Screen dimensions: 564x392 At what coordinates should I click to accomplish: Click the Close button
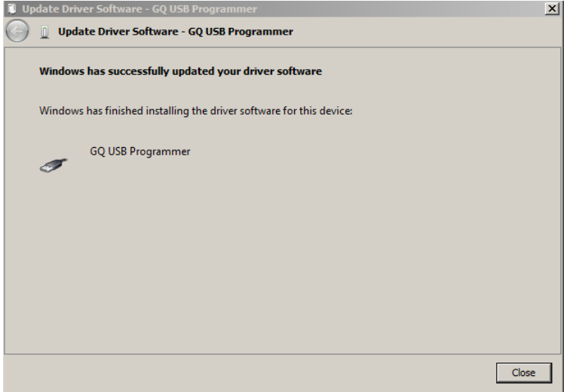pos(524,372)
